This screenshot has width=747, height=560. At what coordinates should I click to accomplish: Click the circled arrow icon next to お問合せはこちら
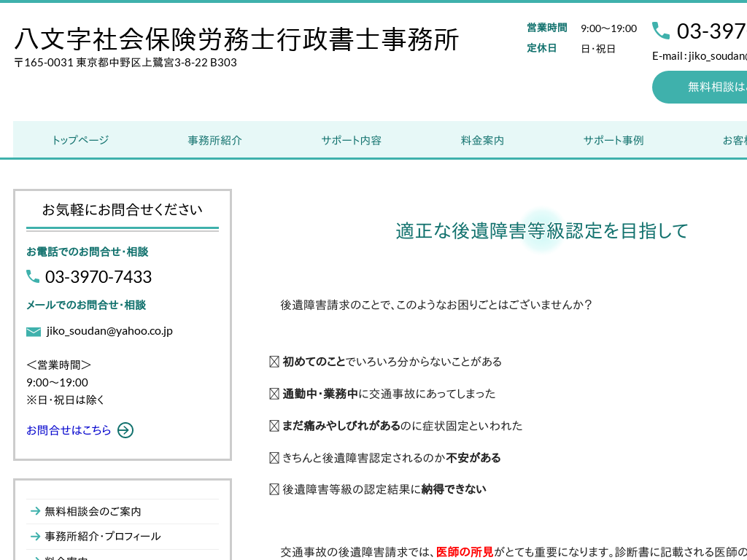(125, 430)
